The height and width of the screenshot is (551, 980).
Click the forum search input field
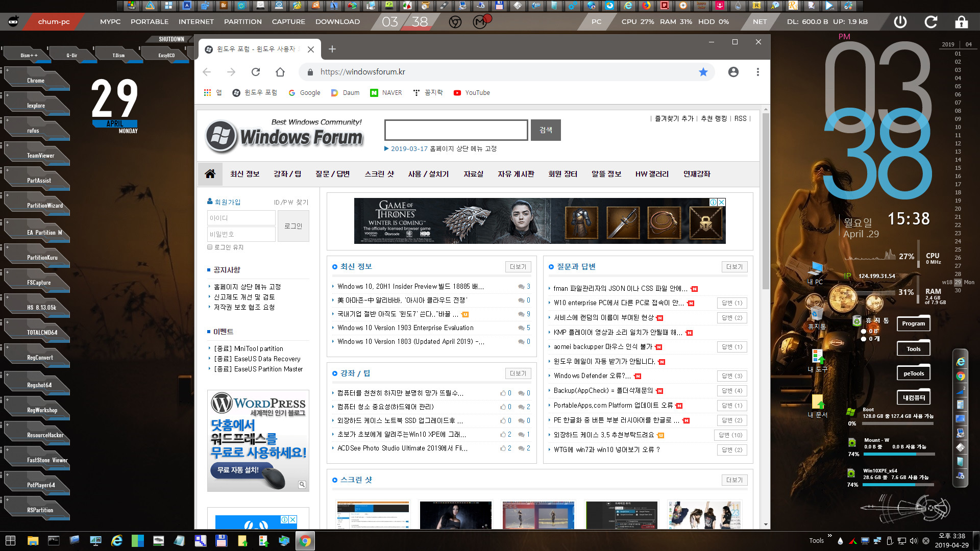coord(456,130)
